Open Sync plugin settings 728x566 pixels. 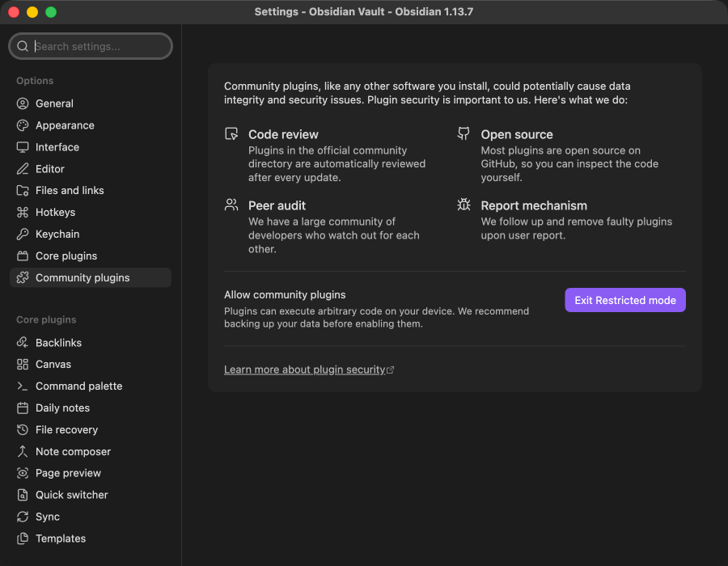(x=91, y=517)
